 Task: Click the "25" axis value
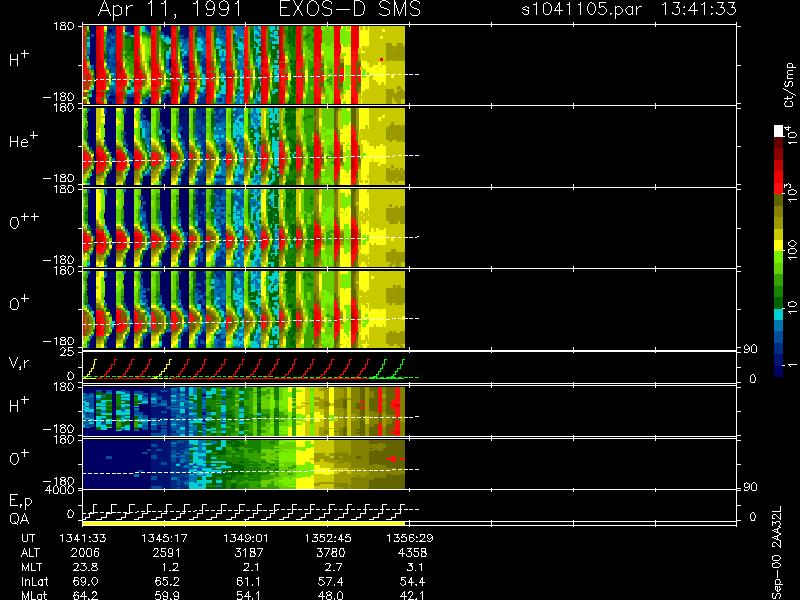(x=68, y=352)
